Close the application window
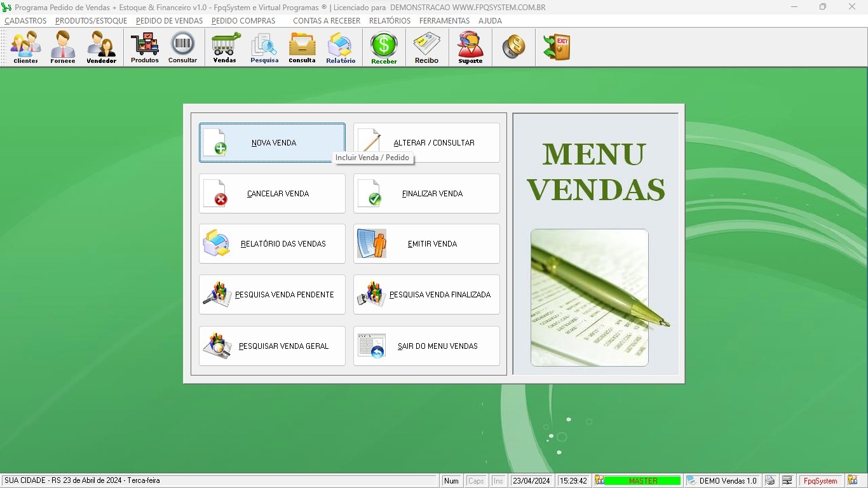Viewport: 868px width, 488px height. (x=852, y=7)
